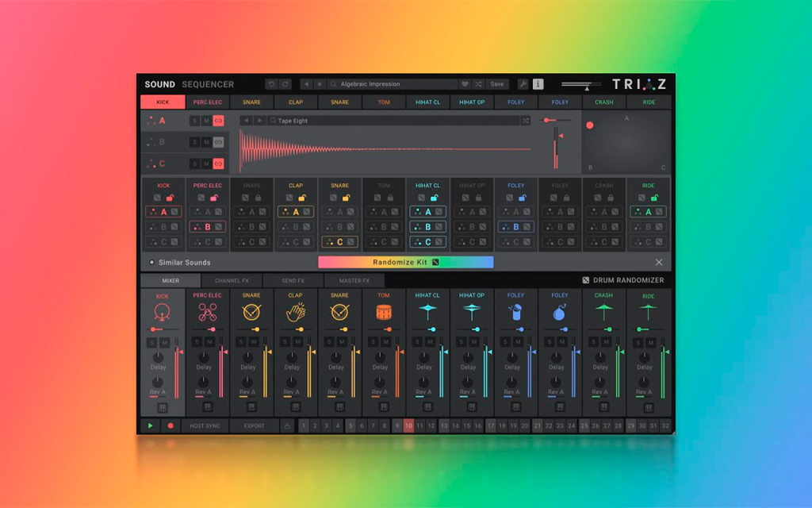Switch to the CHANNEL FX tab

[232, 280]
